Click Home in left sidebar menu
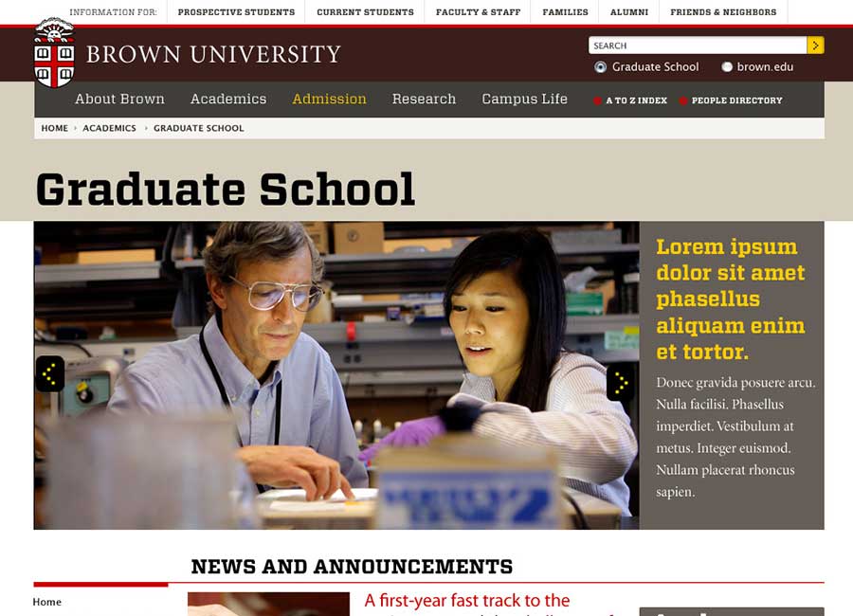Image resolution: width=853 pixels, height=616 pixels. pyautogui.click(x=46, y=602)
